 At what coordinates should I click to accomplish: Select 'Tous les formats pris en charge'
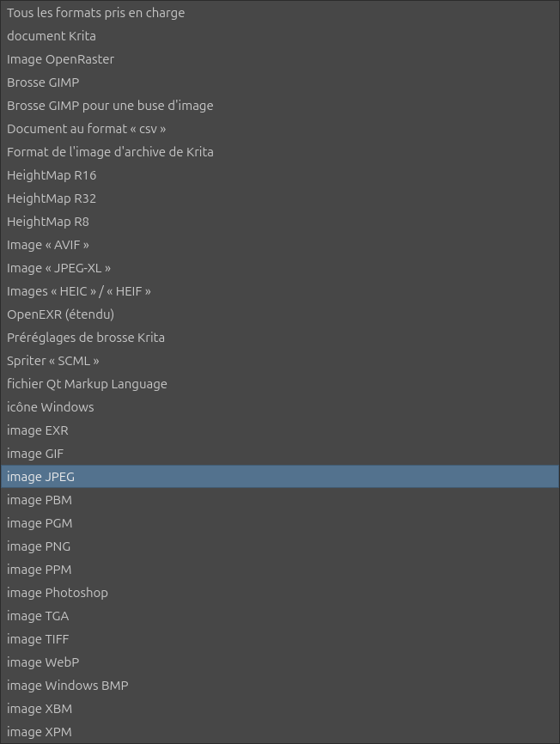(x=280, y=13)
